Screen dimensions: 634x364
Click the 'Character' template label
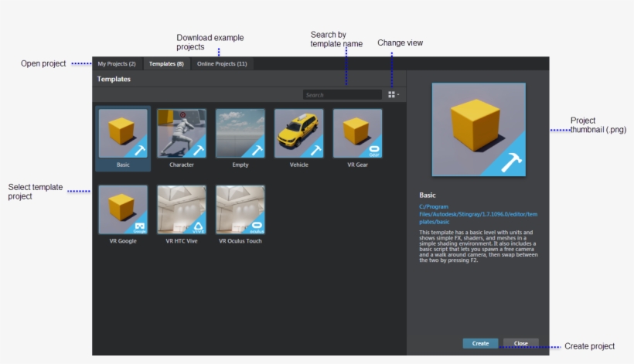tap(182, 165)
